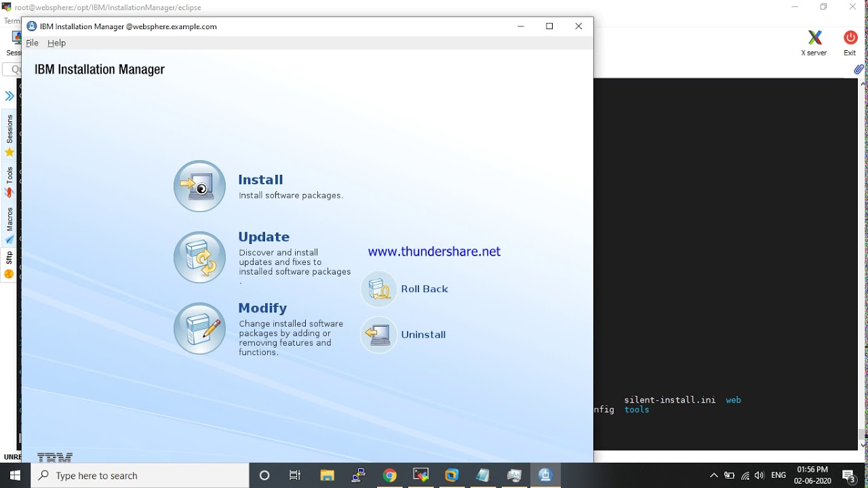Open the Update heading link
868x488 pixels.
coord(264,237)
